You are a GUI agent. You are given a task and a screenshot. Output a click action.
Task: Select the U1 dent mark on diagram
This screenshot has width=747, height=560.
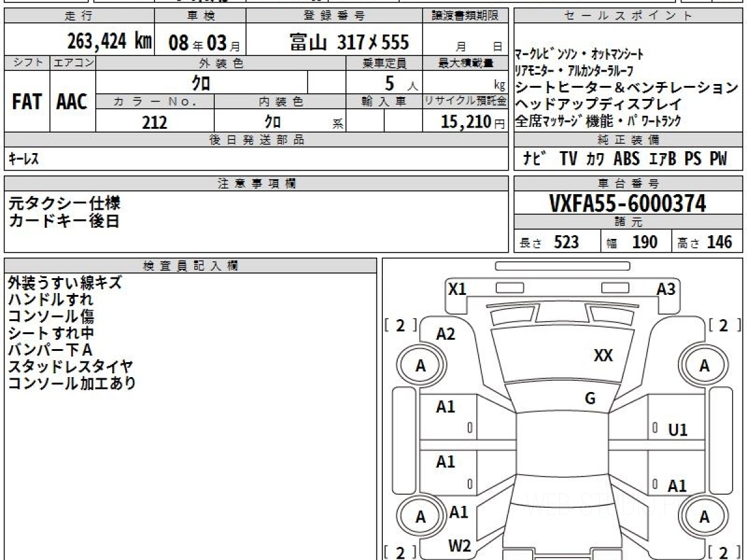678,429
